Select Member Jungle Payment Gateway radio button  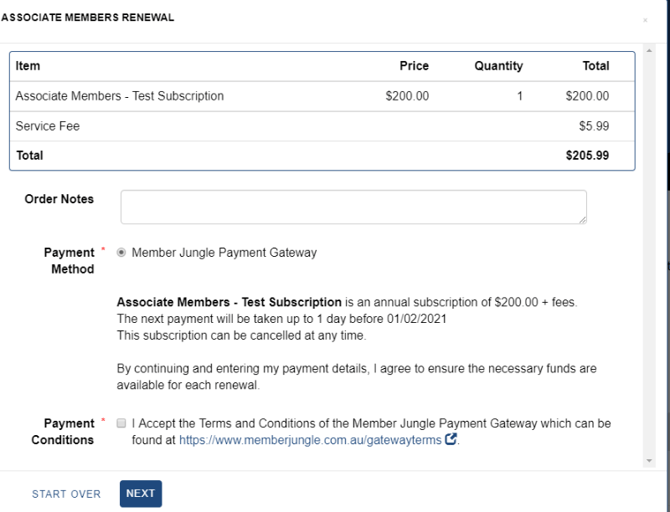coord(122,253)
